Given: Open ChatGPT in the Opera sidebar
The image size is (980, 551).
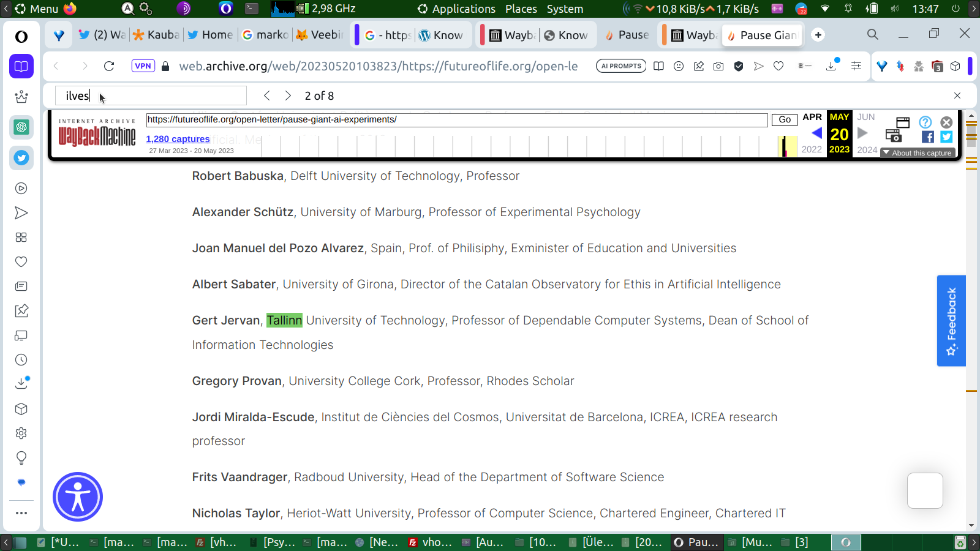Looking at the screenshot, I should [21, 127].
